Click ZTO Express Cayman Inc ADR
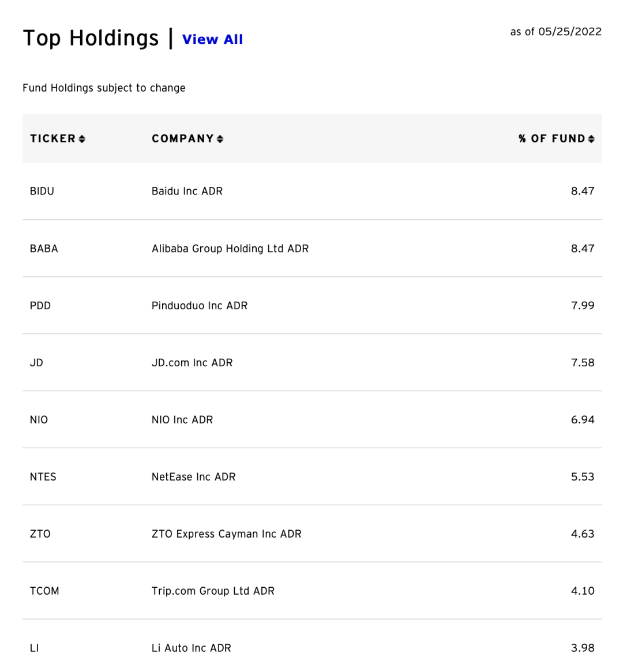The width and height of the screenshot is (623, 672). 227,534
